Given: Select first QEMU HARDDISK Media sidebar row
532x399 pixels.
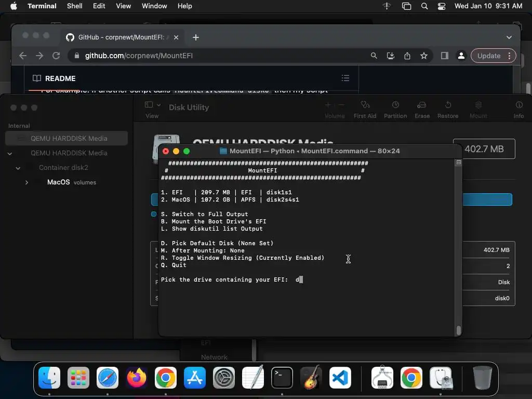Looking at the screenshot, I should [x=66, y=138].
